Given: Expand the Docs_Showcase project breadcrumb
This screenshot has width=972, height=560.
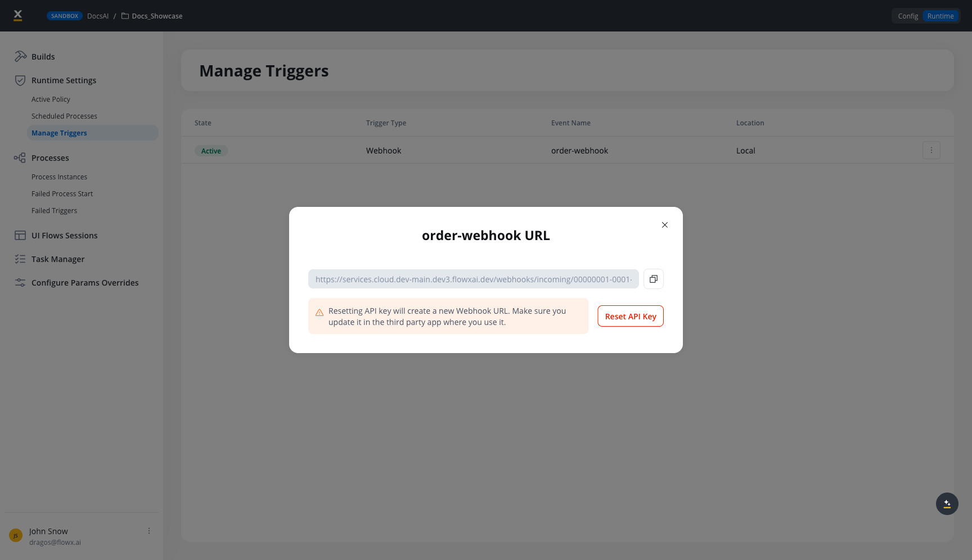Looking at the screenshot, I should coord(156,16).
